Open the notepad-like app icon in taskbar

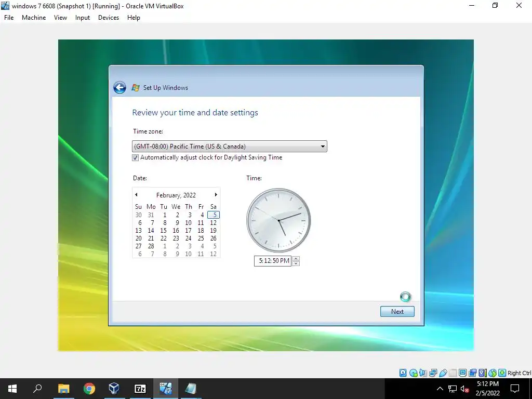click(x=191, y=389)
